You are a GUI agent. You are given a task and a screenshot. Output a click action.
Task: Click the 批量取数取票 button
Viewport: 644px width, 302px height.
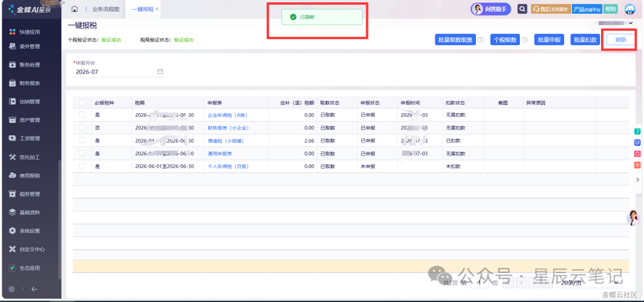[455, 40]
